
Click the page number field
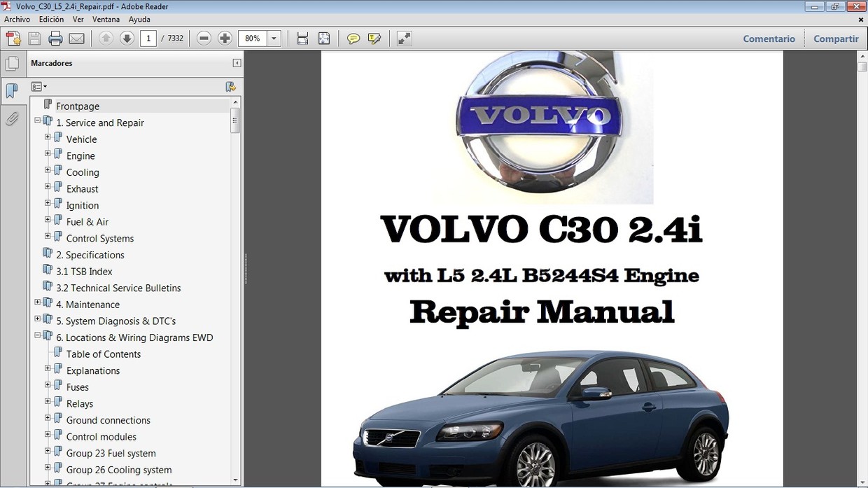pos(148,39)
